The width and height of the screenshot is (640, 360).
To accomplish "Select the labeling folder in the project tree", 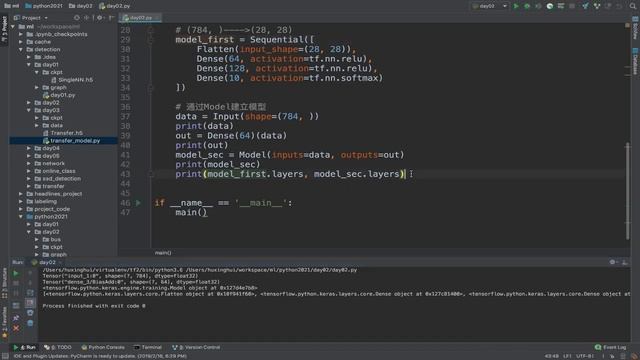I will tap(41, 202).
